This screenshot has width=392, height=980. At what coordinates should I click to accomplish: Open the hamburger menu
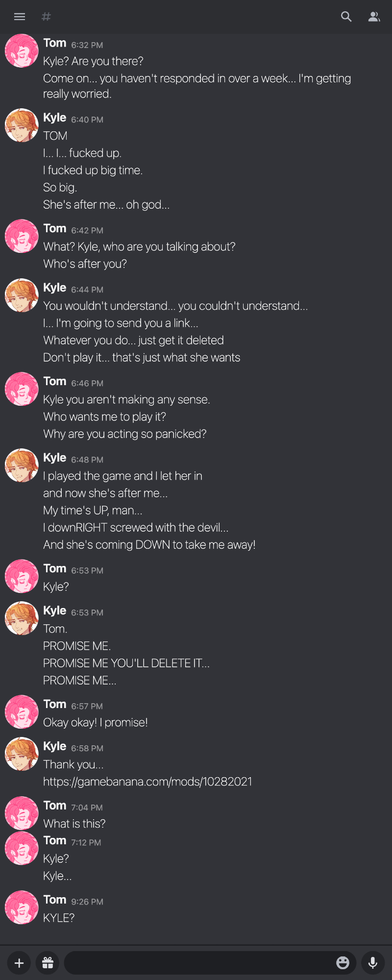(20, 17)
